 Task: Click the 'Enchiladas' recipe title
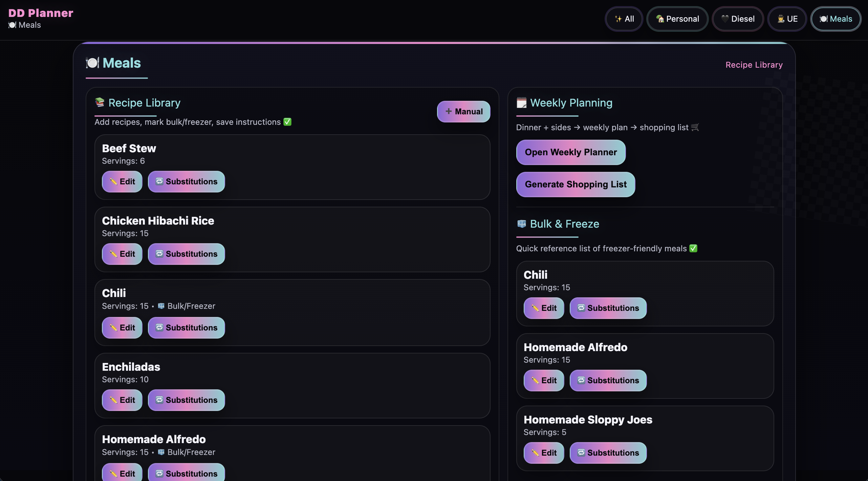coord(131,367)
